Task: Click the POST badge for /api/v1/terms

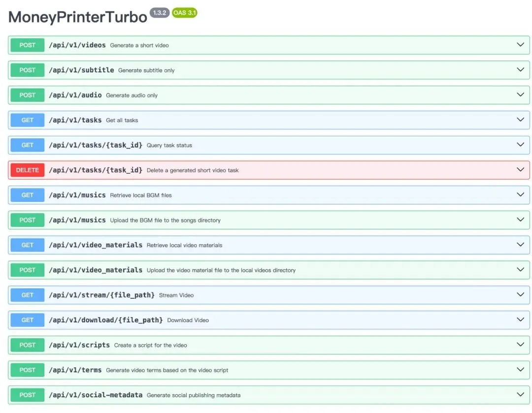Action: click(x=28, y=370)
